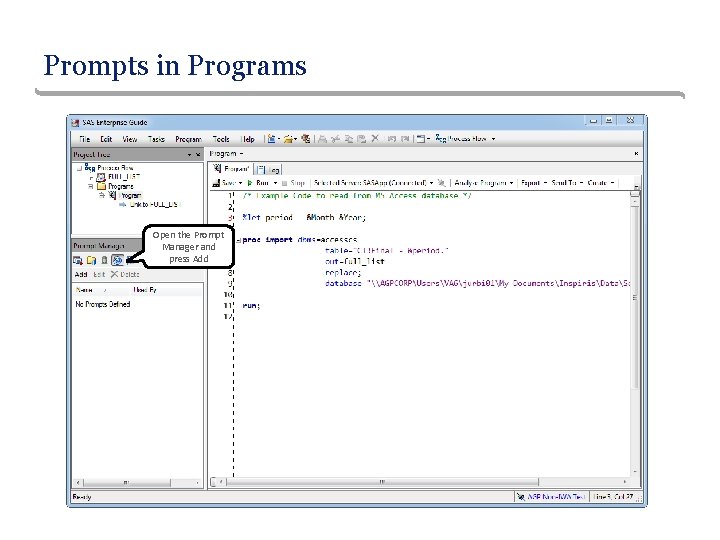This screenshot has height=540, width=720.
Task: Click Edit in Prompt Manager
Action: 99,274
